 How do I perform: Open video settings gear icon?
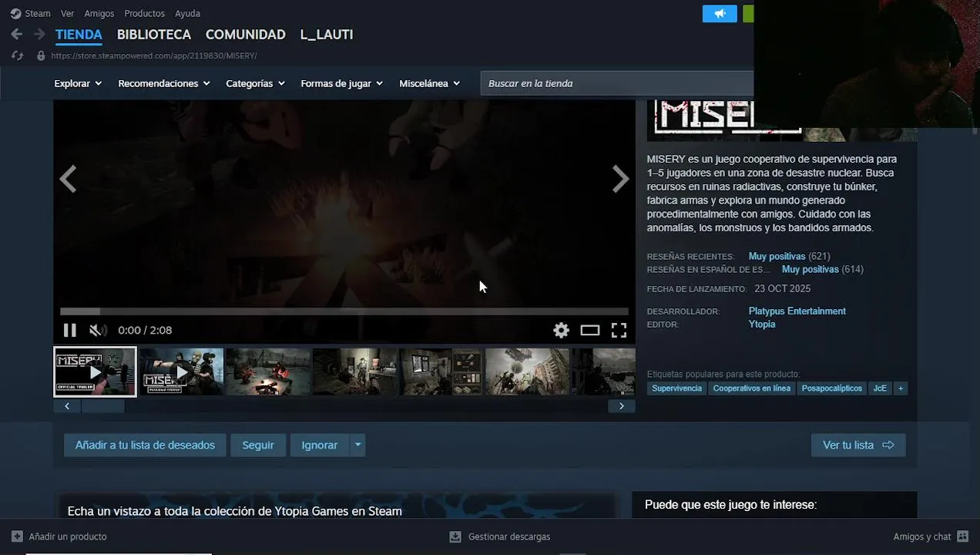(x=561, y=330)
